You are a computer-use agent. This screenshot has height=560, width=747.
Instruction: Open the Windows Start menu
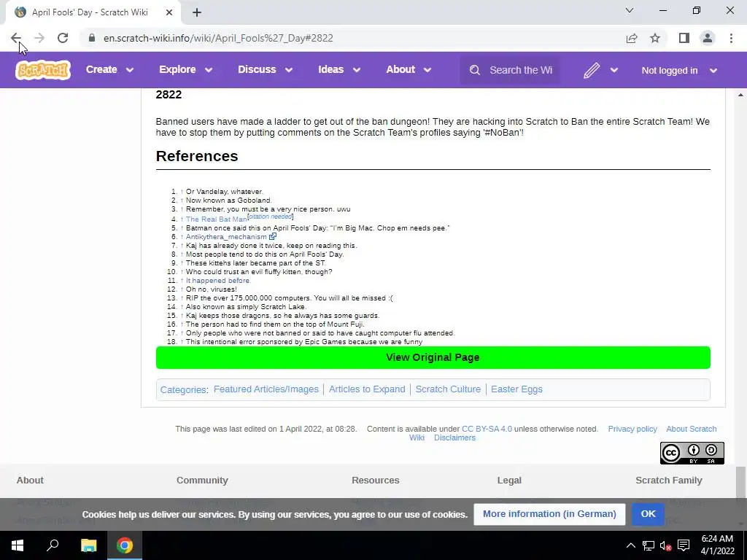18,545
